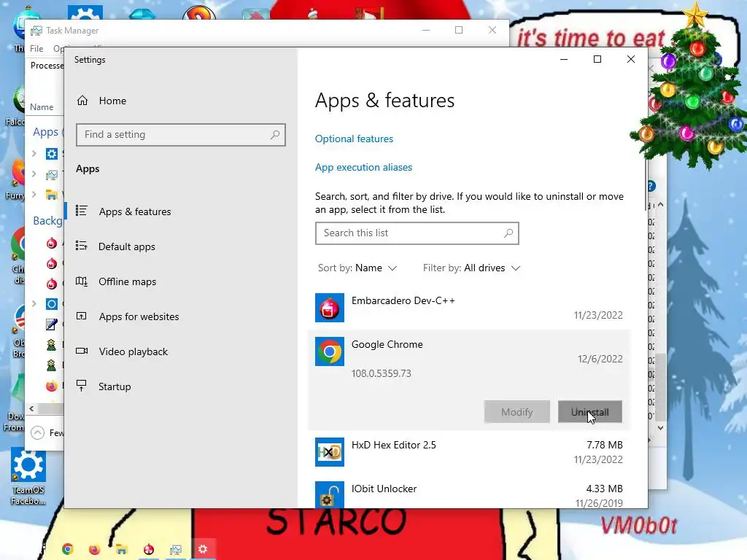747x560 pixels.
Task: Select HxD Hex Editor 2.5 entry
Action: [x=393, y=445]
